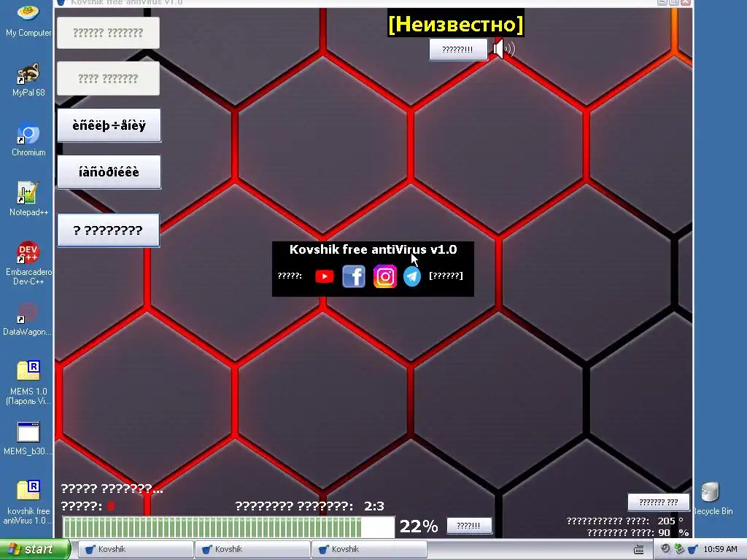Click the 10:59 AM clock
Image resolution: width=747 pixels, height=560 pixels.
pyautogui.click(x=720, y=550)
